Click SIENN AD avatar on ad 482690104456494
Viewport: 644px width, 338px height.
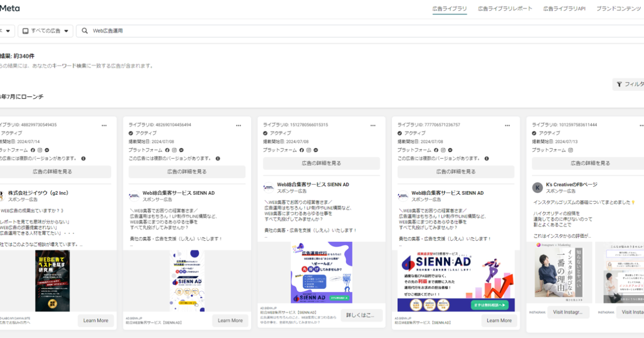134,196
